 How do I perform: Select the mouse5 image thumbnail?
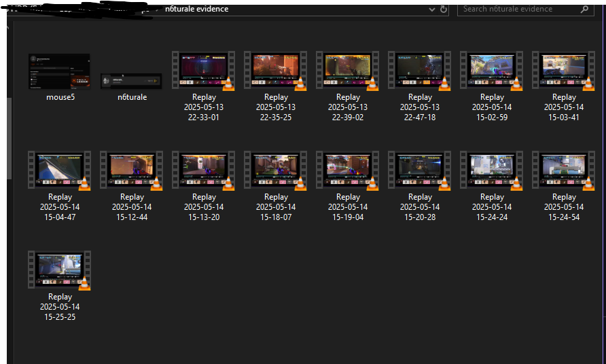59,71
